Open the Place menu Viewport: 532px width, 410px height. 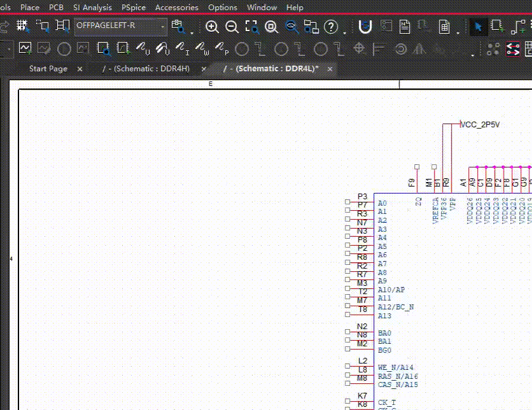[x=30, y=8]
